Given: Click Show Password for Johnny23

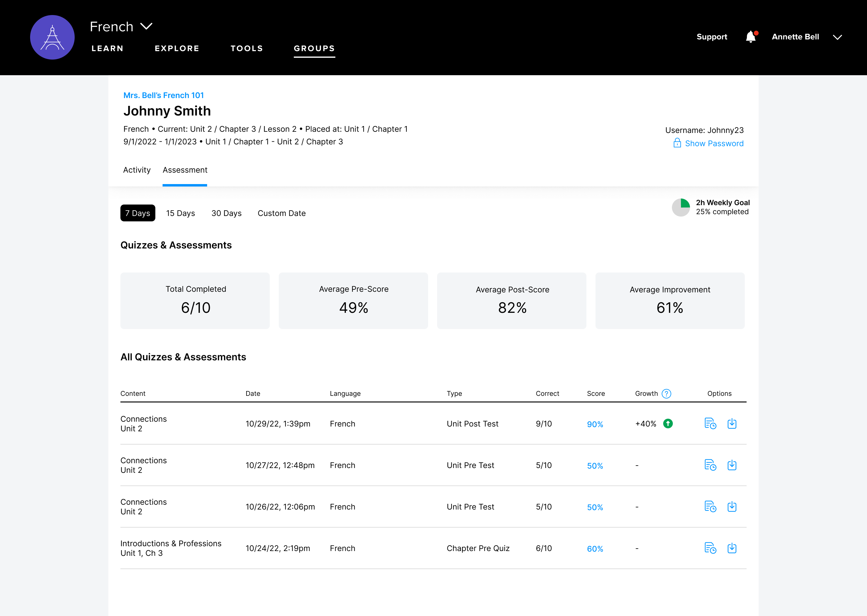Looking at the screenshot, I should (714, 143).
